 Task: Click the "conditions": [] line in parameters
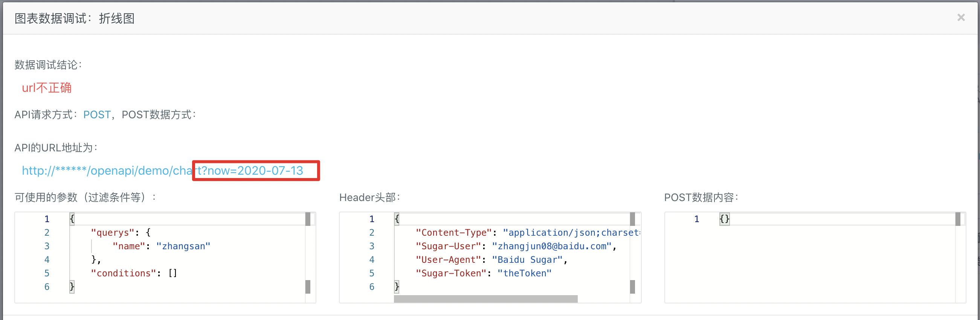pos(134,273)
